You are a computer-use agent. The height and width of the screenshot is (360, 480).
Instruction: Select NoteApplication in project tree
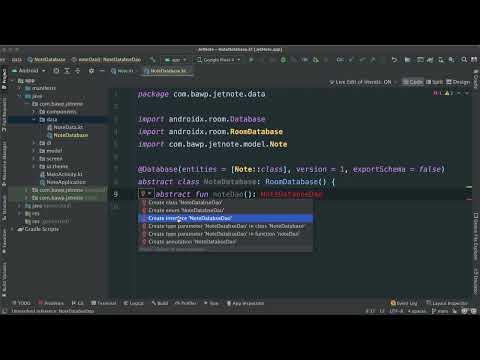coord(63,182)
